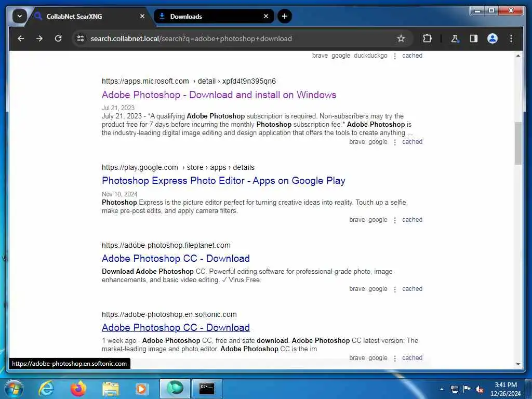
Task: Expand options dots for topmost result
Action: (x=395, y=56)
